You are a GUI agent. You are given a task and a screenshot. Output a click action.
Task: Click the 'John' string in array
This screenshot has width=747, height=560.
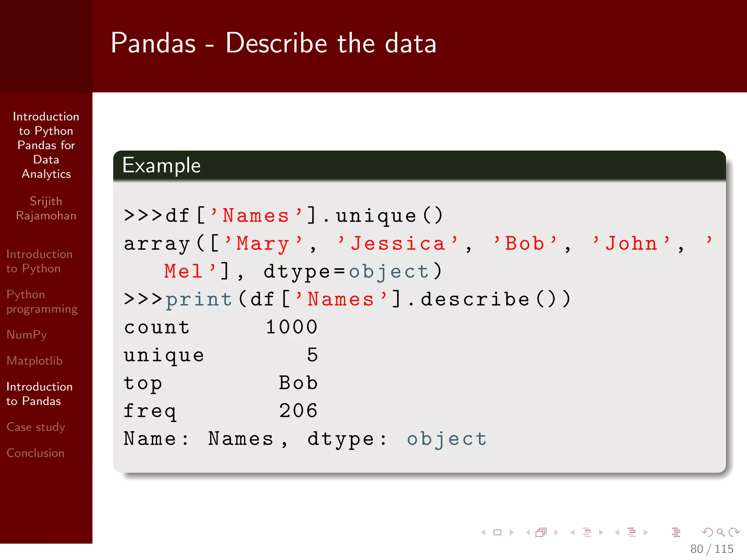tap(631, 243)
